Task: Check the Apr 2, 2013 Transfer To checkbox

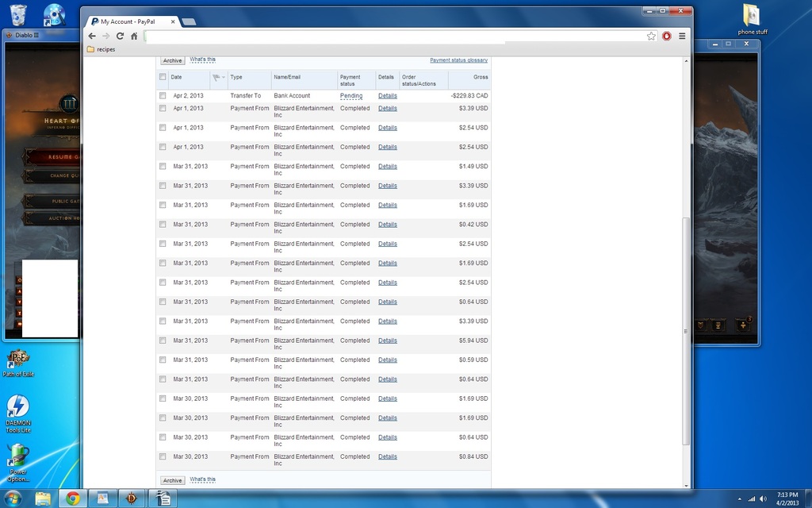Action: (163, 95)
